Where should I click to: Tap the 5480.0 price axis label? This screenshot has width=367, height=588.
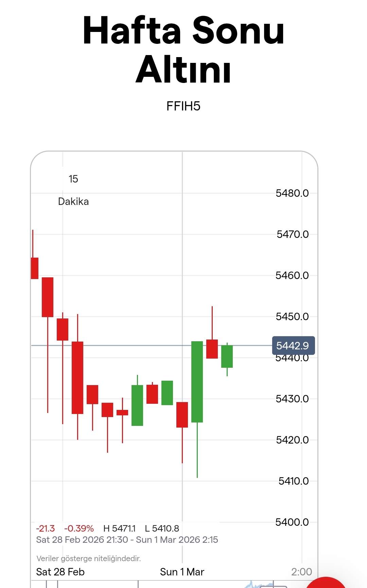tap(292, 193)
